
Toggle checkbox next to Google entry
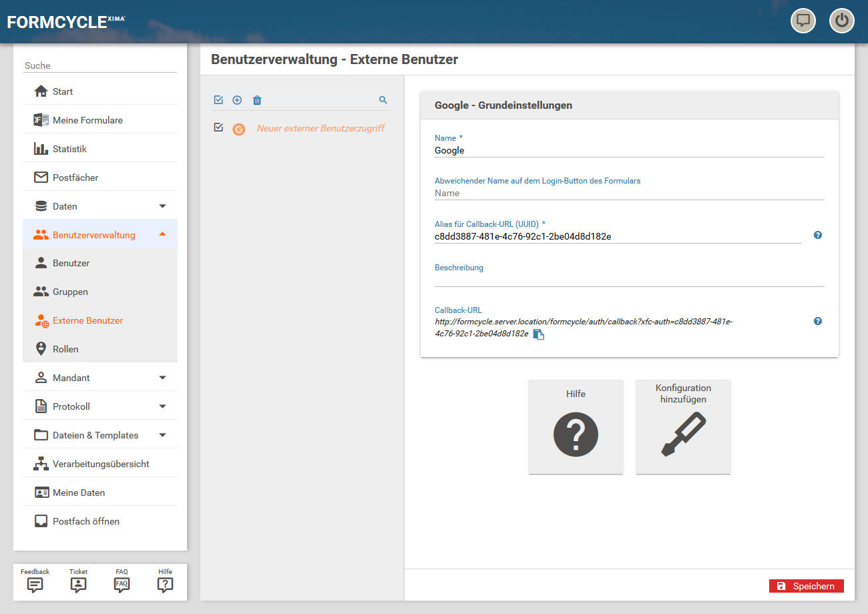point(218,127)
